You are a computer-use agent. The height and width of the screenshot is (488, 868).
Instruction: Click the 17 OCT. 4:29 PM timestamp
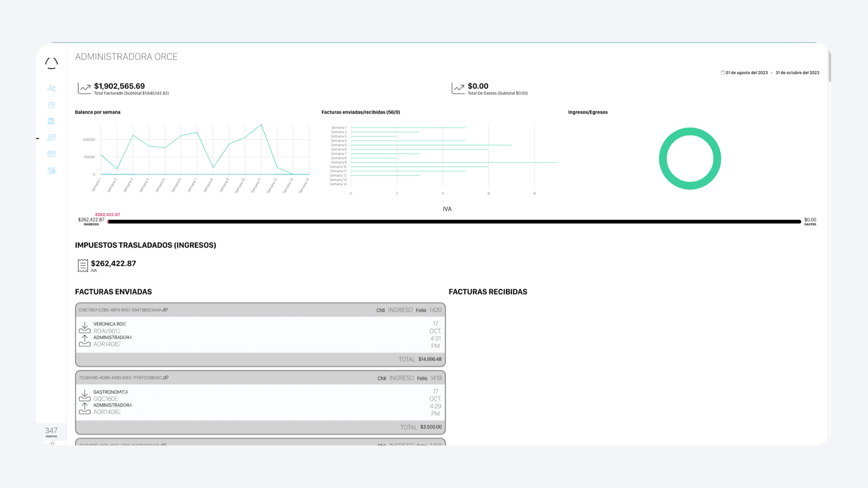(x=435, y=403)
